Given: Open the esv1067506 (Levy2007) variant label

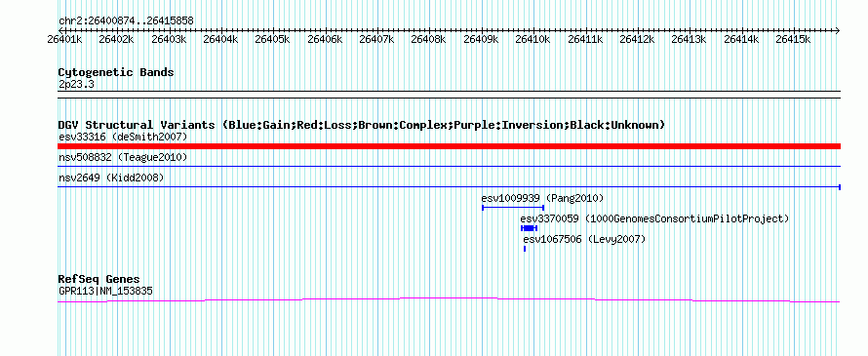Looking at the screenshot, I should pos(584,239).
